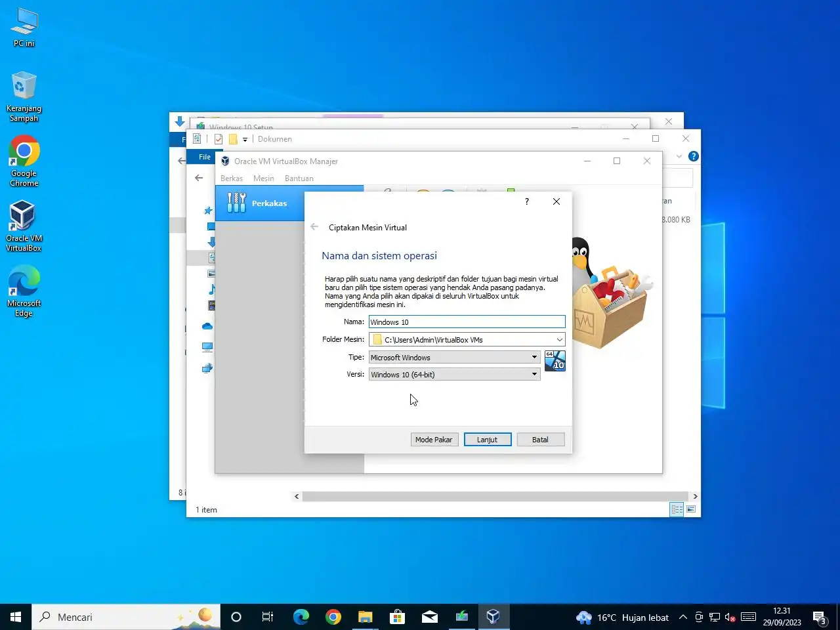Screen dimensions: 840x630
Task: Open Microsoft Edge desktop shortcut
Action: pos(24,291)
